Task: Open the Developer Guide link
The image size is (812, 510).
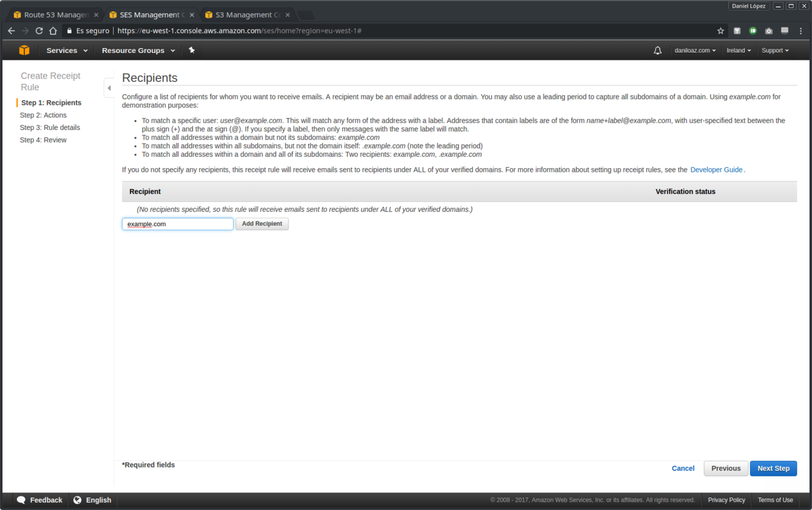Action: (x=715, y=169)
